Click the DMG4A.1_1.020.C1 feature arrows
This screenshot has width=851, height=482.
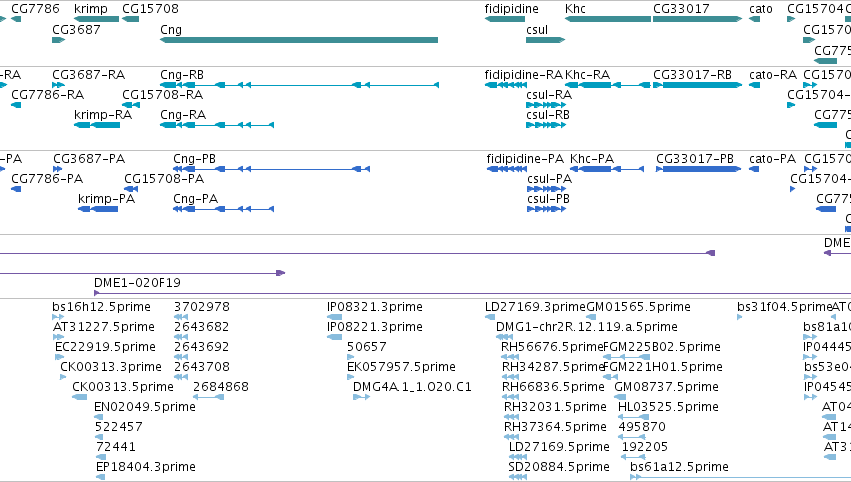coord(361,397)
